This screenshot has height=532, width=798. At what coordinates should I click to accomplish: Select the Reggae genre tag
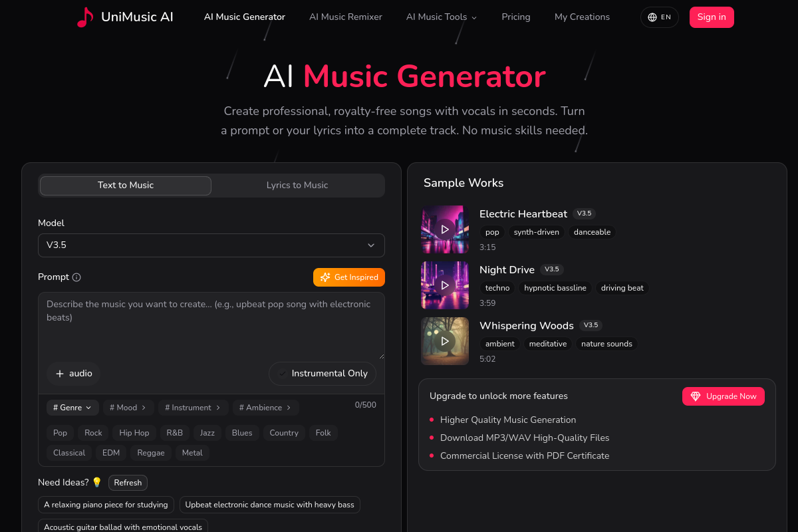(151, 453)
